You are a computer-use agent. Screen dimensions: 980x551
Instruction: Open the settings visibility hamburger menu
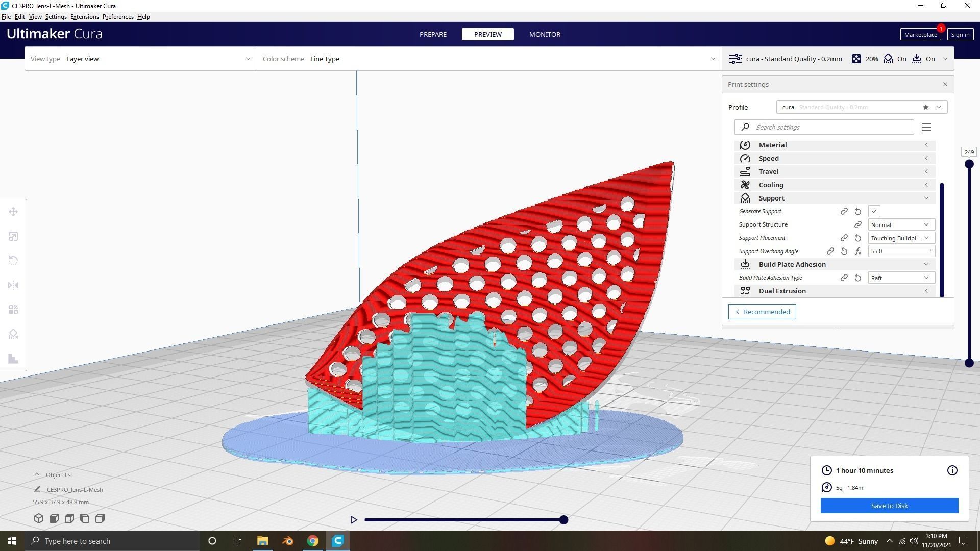[926, 127]
